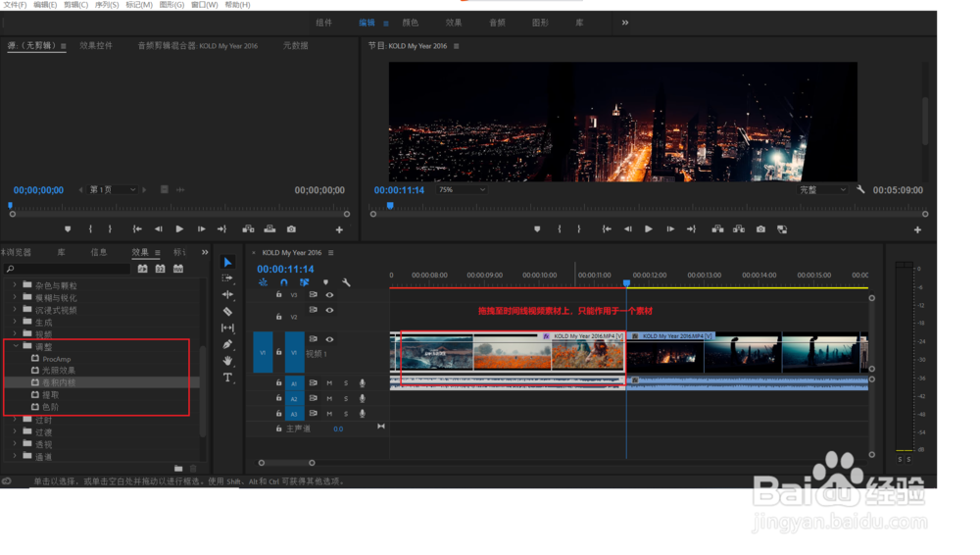
Task: Open Program monitor wrench settings
Action: pos(860,189)
